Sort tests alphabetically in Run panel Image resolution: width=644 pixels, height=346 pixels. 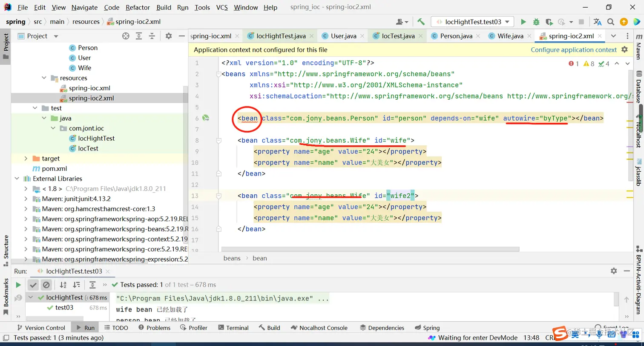click(x=63, y=285)
